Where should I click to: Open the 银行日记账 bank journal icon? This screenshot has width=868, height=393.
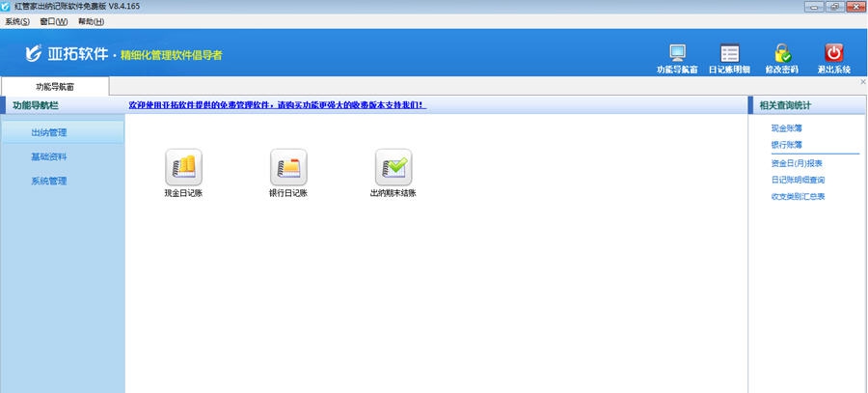point(288,167)
